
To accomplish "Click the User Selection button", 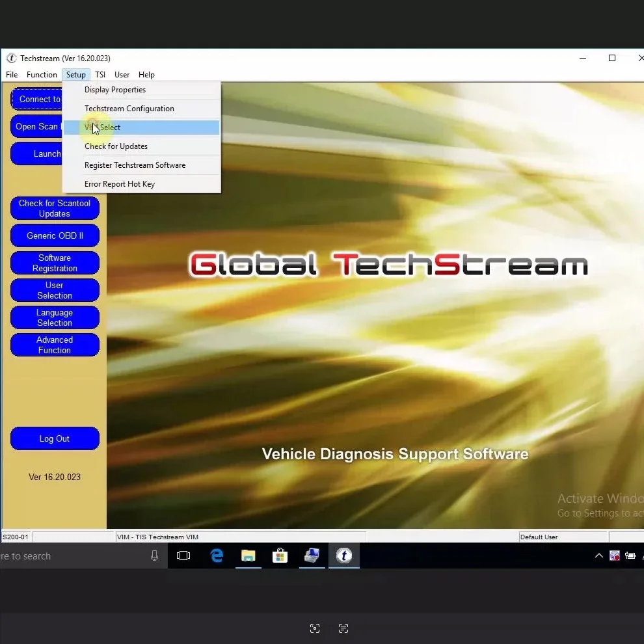I will [x=55, y=290].
